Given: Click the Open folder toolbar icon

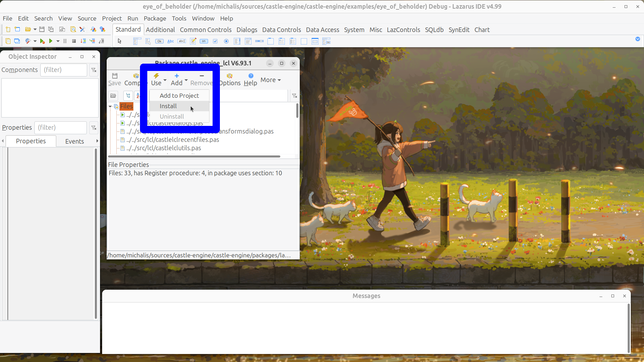Looking at the screenshot, I should tap(28, 30).
